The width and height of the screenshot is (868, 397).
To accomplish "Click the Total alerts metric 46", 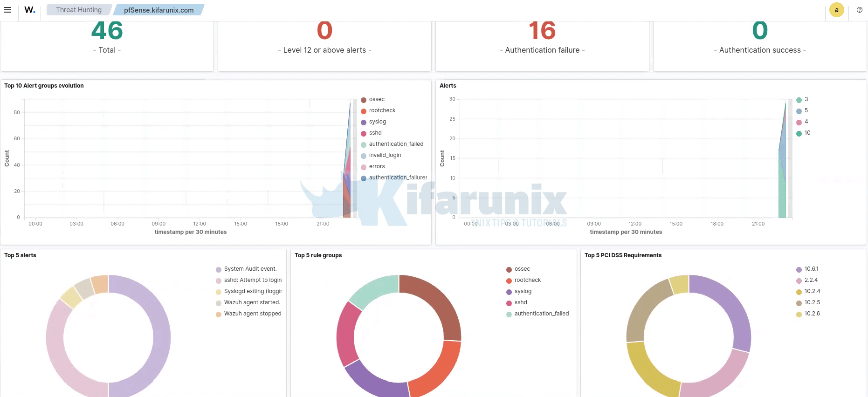I will (x=107, y=31).
